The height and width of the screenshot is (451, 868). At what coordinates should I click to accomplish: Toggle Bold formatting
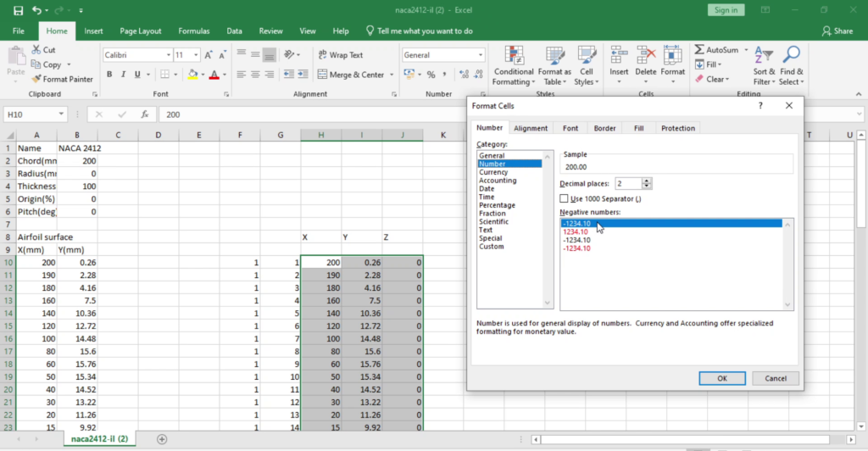[x=109, y=74]
